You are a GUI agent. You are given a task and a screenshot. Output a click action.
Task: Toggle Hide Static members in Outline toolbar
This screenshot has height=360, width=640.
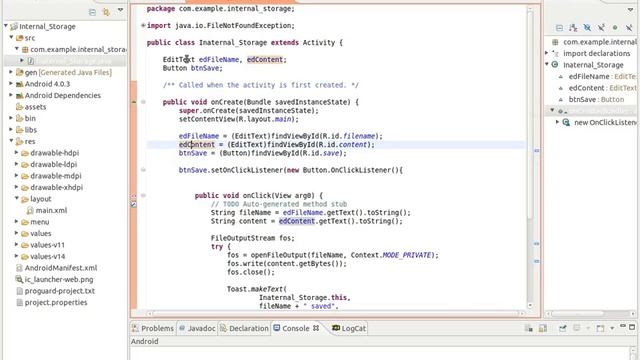(x=601, y=28)
